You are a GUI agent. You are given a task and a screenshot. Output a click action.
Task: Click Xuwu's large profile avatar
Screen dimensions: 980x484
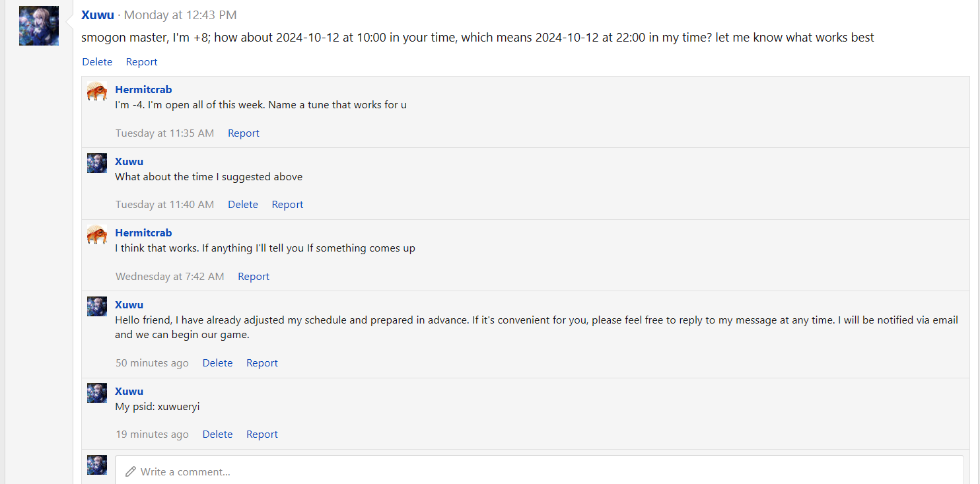(39, 26)
